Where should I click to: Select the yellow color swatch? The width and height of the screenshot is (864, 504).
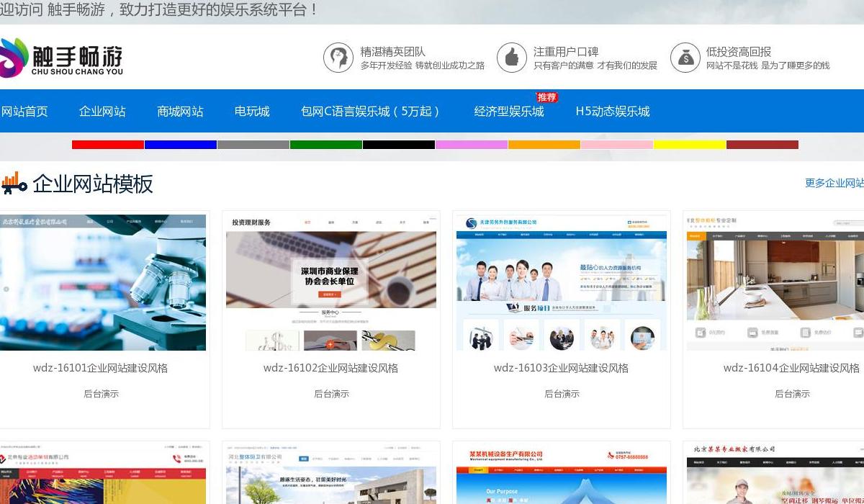[x=690, y=145]
